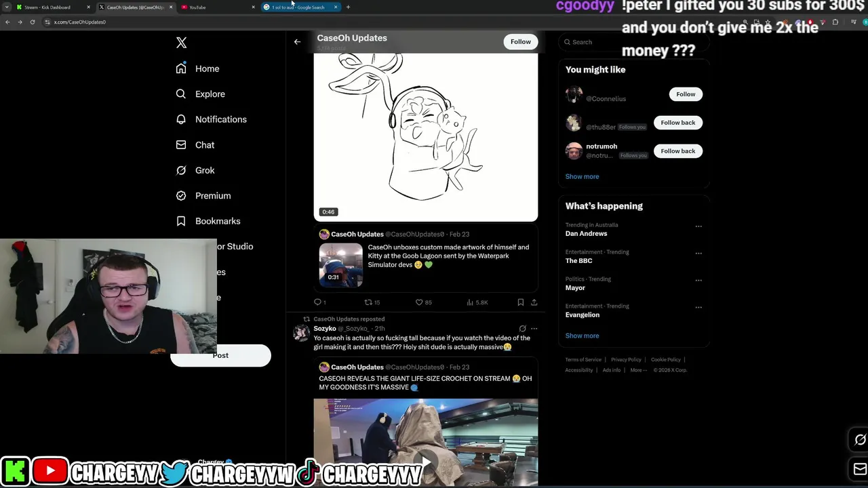Follow back notrumoh

pyautogui.click(x=678, y=151)
